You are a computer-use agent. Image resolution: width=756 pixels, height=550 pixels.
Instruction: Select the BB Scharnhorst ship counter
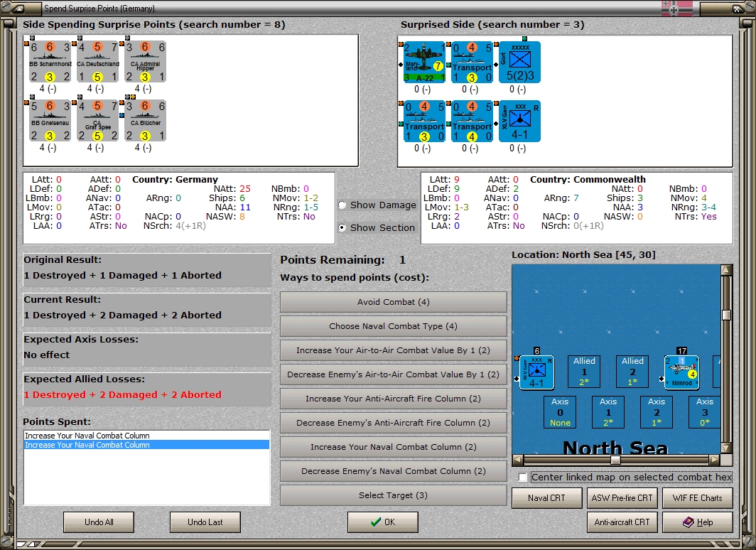tap(50, 62)
